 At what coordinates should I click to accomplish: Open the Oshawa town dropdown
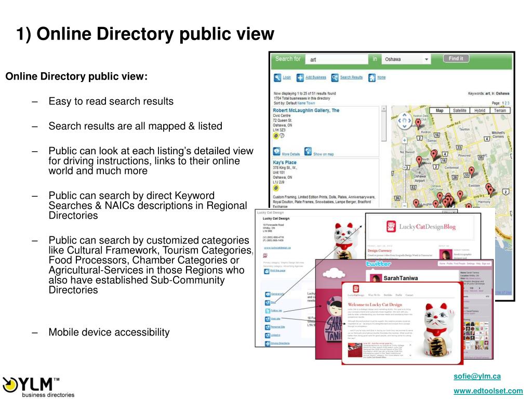406,59
